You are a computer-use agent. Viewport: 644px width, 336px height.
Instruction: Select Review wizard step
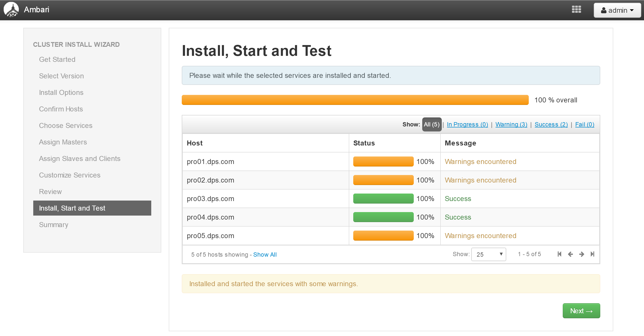tap(50, 192)
